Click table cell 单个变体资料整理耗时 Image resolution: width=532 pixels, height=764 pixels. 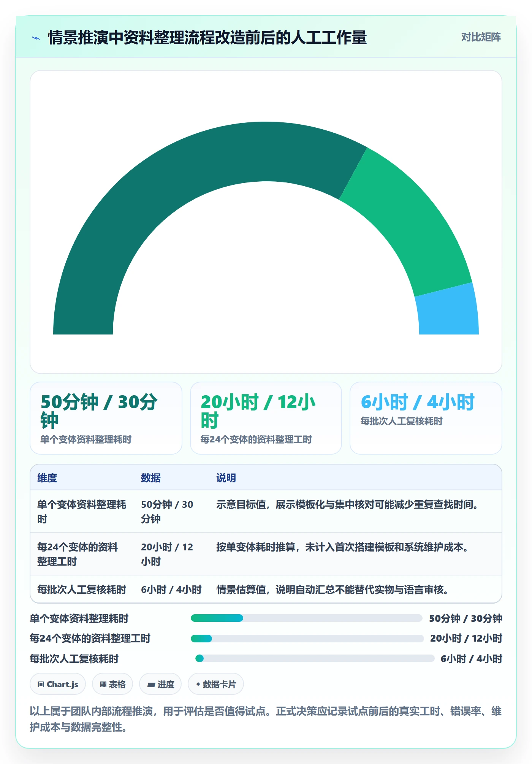pos(82,512)
